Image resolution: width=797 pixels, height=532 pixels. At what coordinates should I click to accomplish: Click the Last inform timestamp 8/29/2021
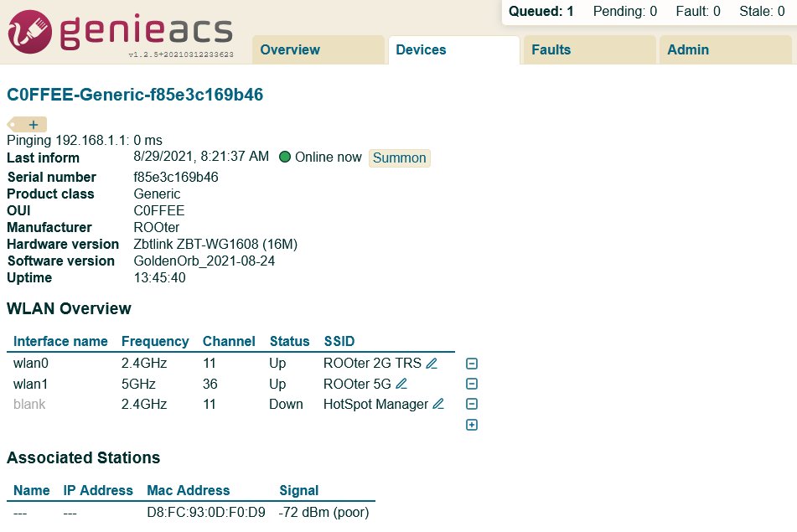(201, 157)
